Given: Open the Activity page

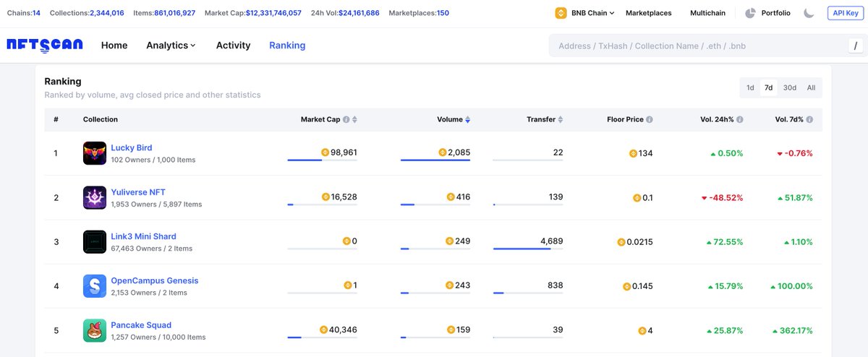Looking at the screenshot, I should (x=233, y=45).
